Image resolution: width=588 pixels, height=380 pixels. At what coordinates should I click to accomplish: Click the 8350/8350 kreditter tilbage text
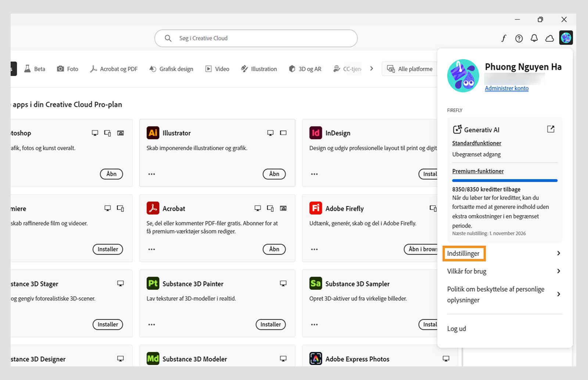[486, 189]
